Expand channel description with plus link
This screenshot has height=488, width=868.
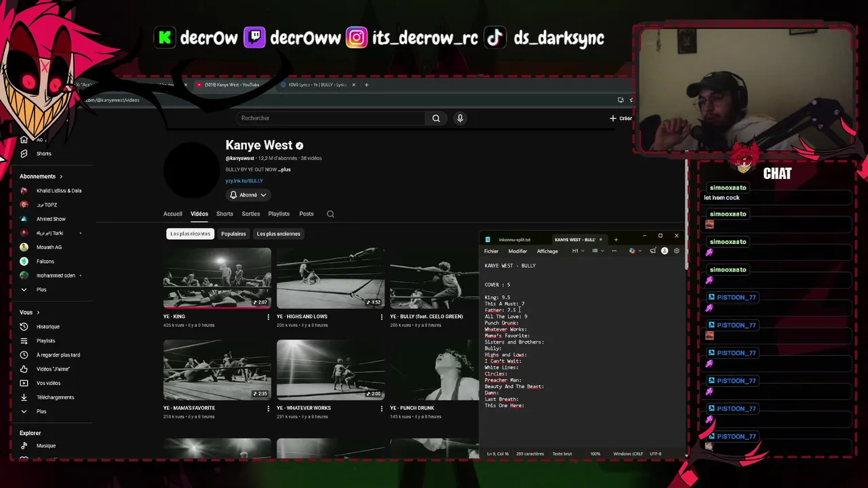284,169
